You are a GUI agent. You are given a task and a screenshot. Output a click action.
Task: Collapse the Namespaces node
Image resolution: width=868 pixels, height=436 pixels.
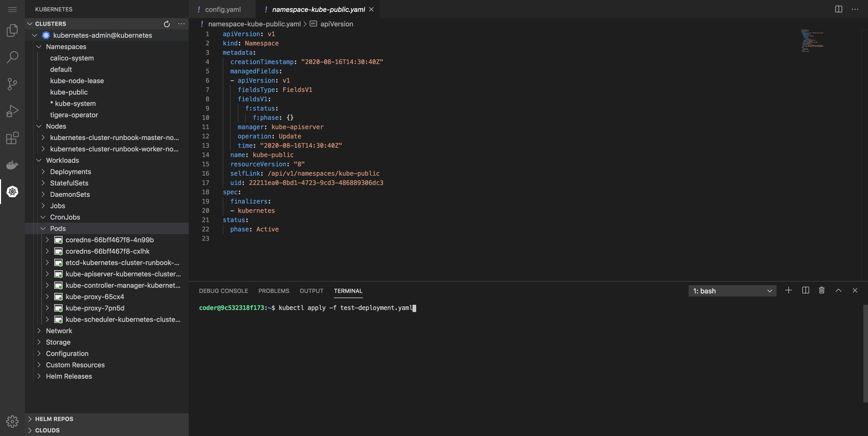pos(39,47)
